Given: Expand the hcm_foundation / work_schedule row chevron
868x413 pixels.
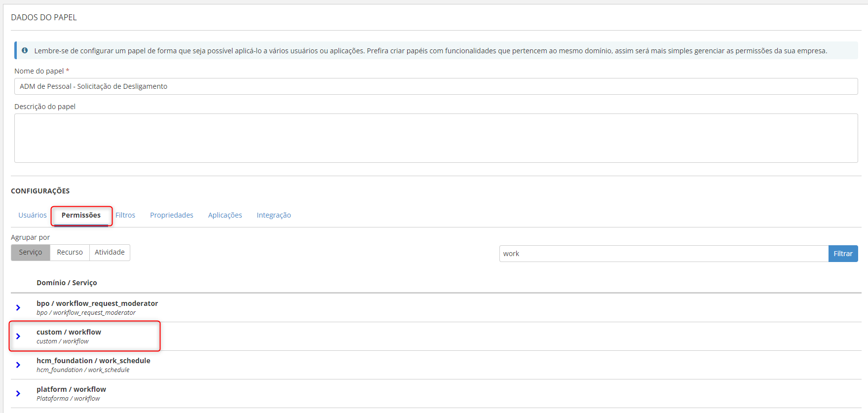Looking at the screenshot, I should pos(18,365).
